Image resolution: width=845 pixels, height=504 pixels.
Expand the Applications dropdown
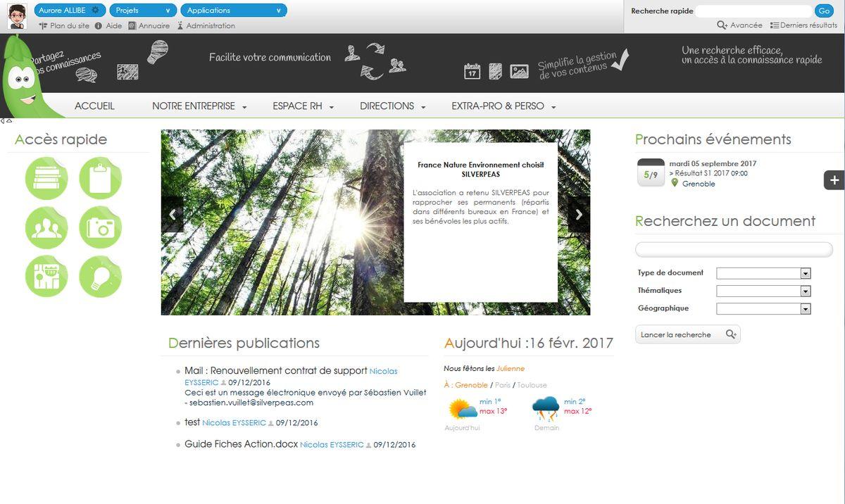[x=233, y=11]
